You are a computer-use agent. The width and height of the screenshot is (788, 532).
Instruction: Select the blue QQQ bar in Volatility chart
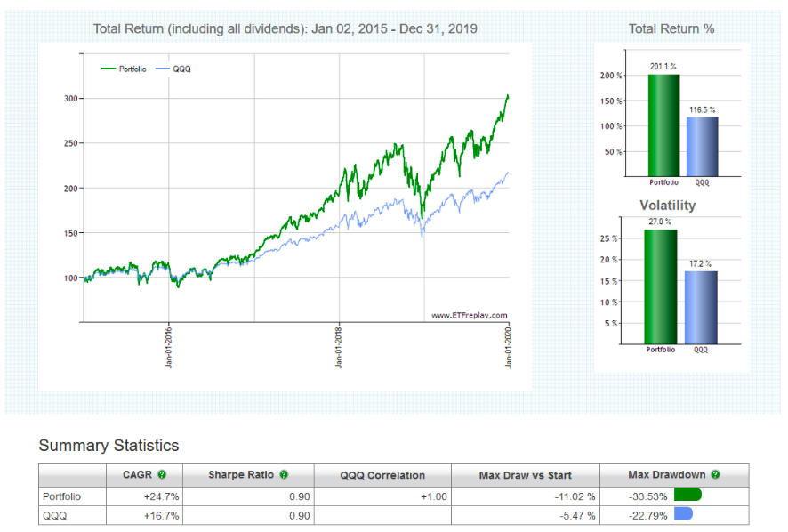click(x=701, y=307)
